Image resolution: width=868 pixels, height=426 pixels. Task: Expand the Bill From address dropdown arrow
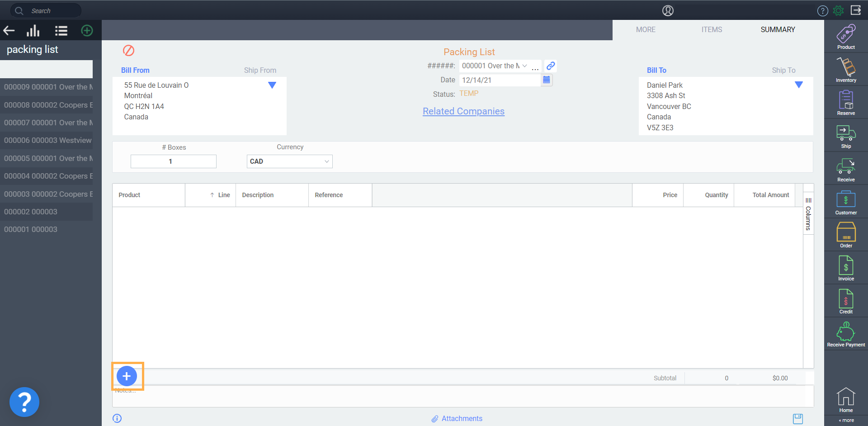(x=272, y=85)
